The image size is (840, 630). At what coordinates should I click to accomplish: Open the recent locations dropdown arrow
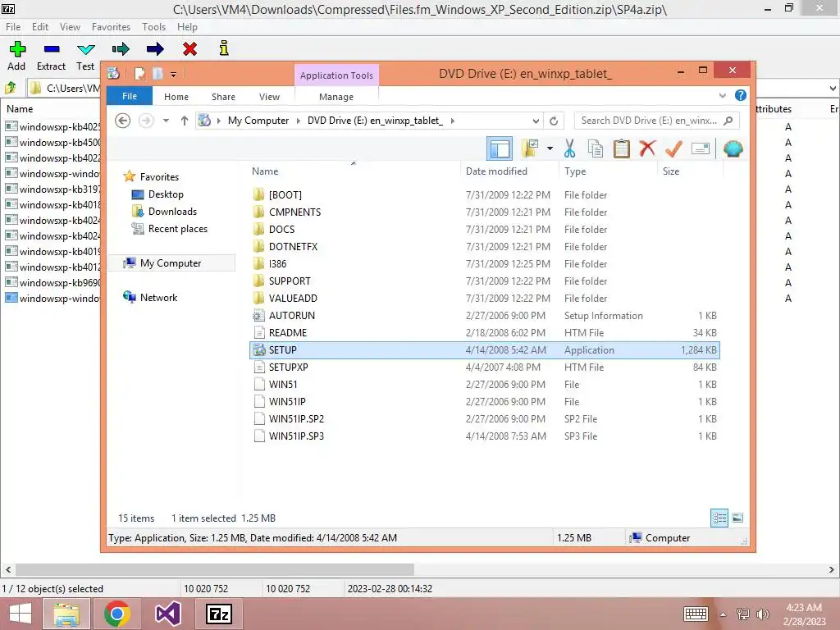pos(166,121)
